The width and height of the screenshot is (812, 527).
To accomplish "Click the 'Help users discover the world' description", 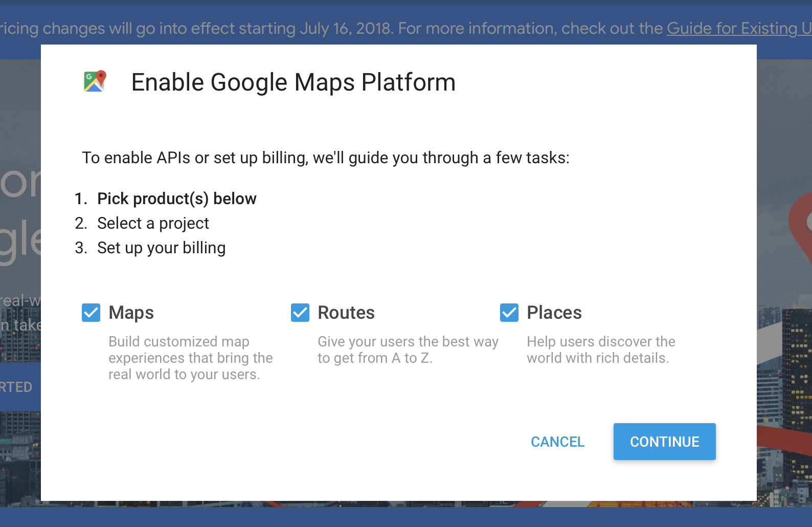I will pos(601,349).
